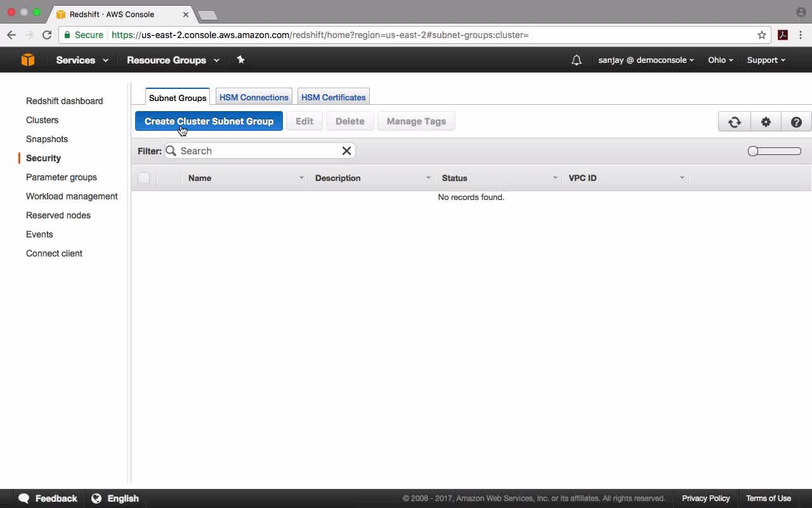Select the Redshift AWS Console browser tab
Viewport: 812px width, 508px height.
[x=122, y=14]
